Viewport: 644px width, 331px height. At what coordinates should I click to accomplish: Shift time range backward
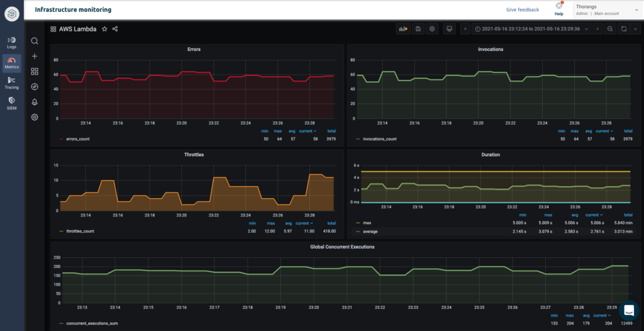465,29
